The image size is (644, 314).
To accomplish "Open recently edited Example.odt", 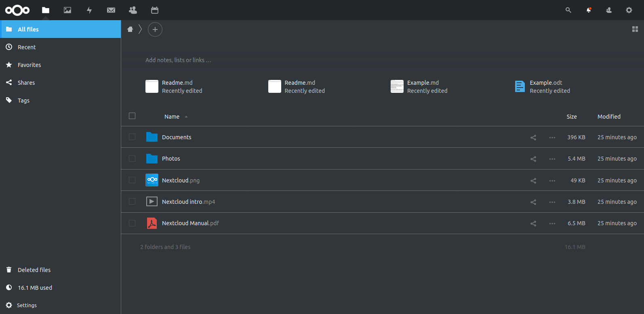I will (542, 86).
